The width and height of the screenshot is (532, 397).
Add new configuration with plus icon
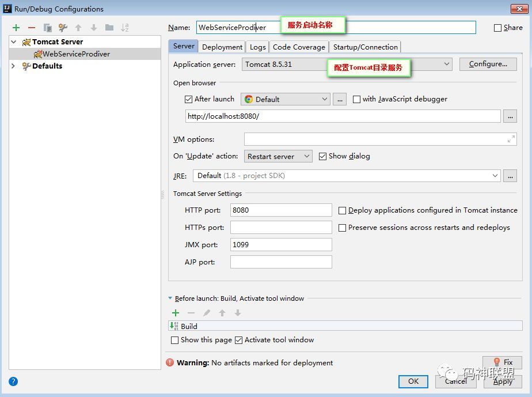tap(16, 28)
